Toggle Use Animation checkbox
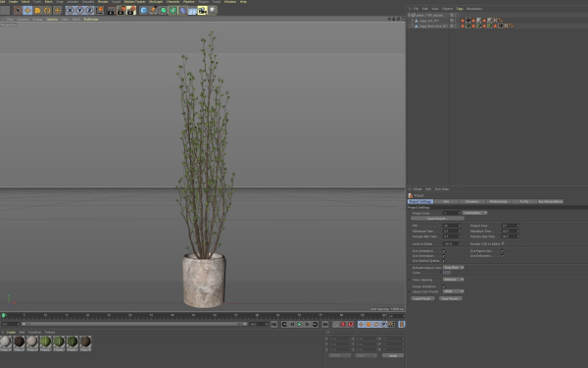 [444, 251]
